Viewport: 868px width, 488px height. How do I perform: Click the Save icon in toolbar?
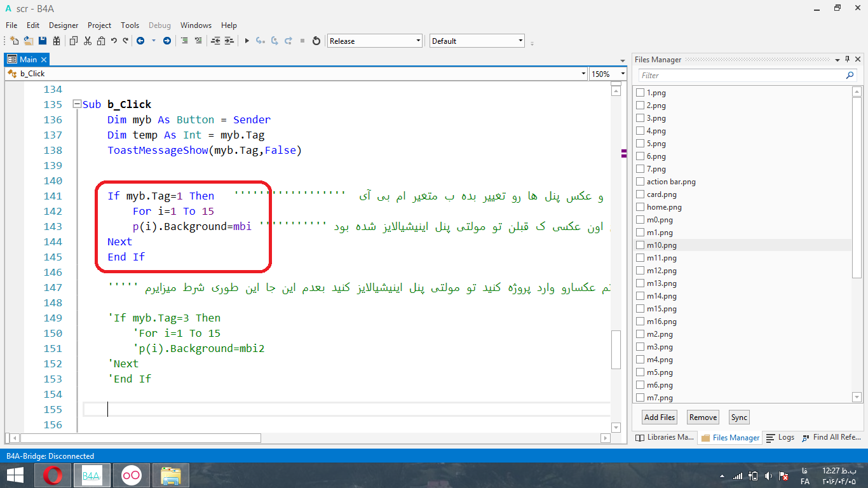tap(43, 41)
